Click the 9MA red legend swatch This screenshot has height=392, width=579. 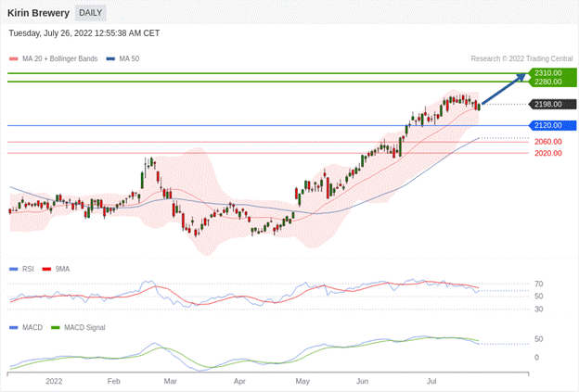[x=47, y=269]
